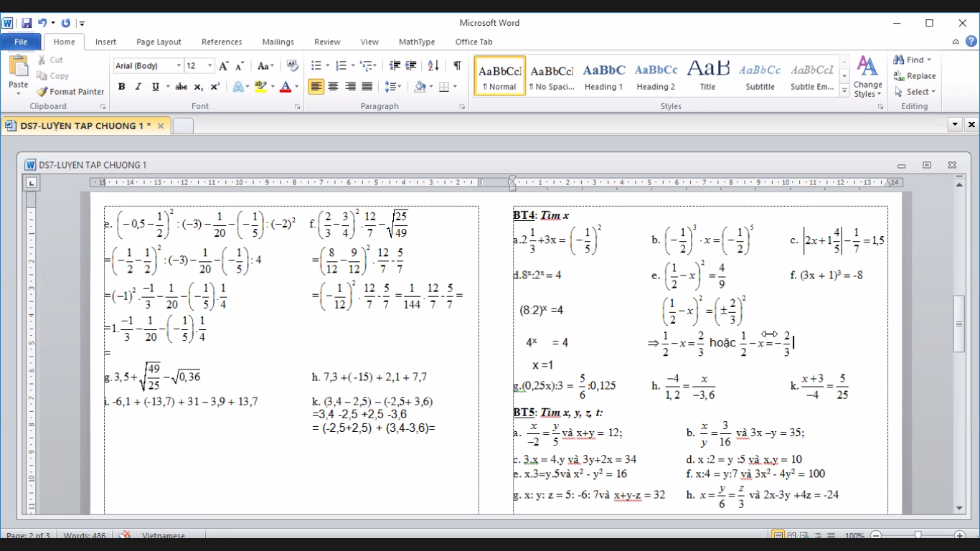The width and height of the screenshot is (980, 551).
Task: Toggle center text alignment
Action: (333, 87)
